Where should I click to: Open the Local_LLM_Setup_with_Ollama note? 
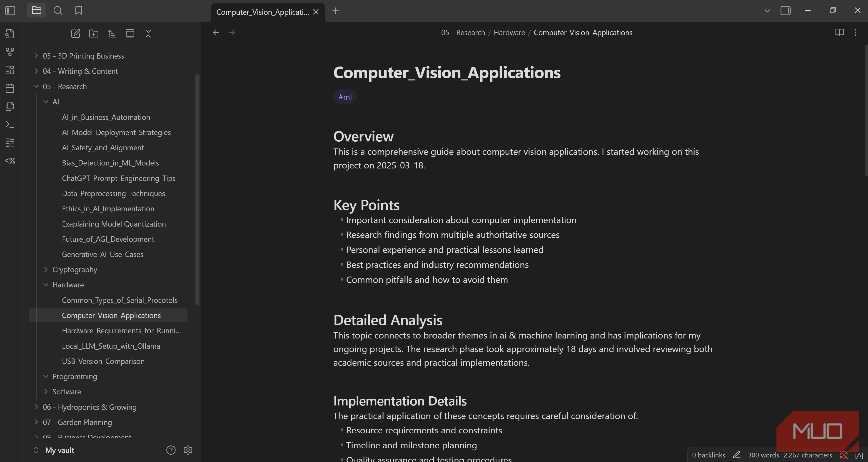click(111, 346)
